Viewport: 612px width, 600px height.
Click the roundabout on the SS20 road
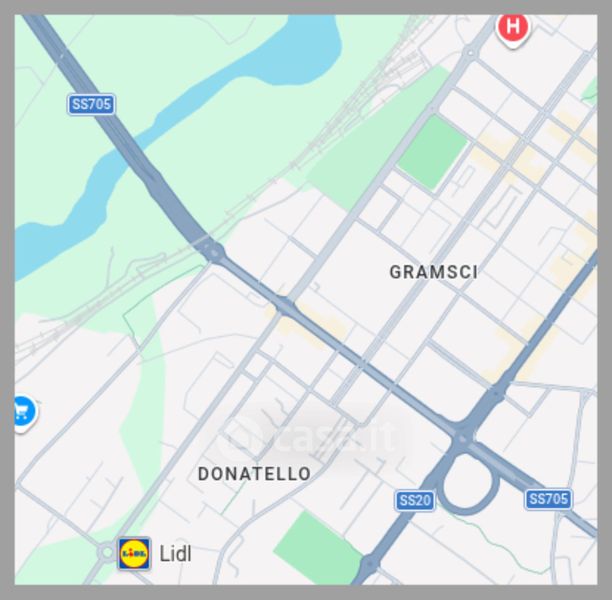point(368,565)
